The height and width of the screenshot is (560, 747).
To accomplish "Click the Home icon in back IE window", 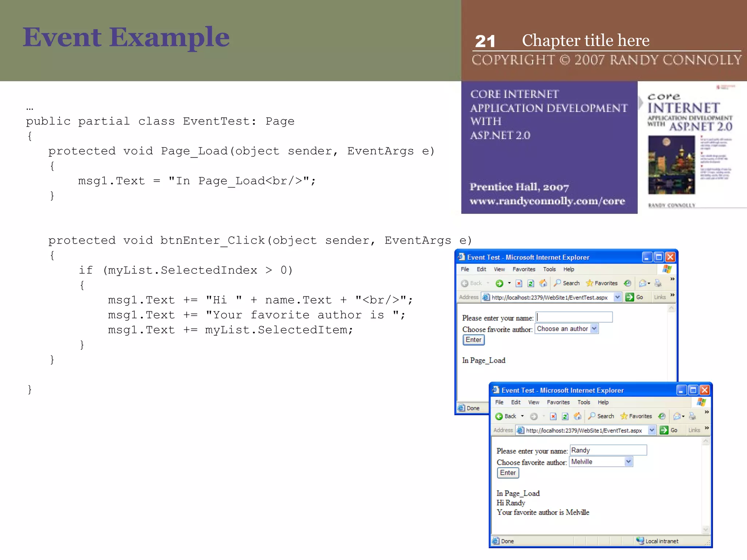I will pyautogui.click(x=543, y=283).
